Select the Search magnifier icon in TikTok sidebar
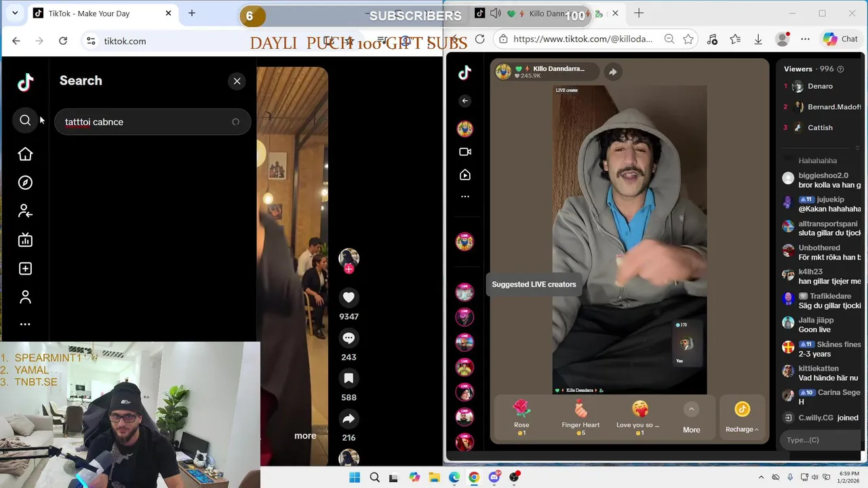 coord(25,120)
